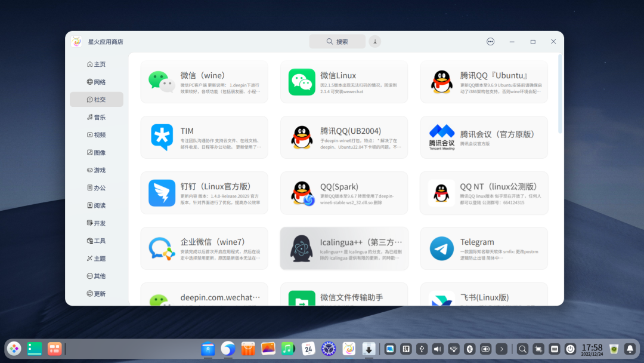644x363 pixels.
Task: Open the 微信（wine） app card
Action: point(204,82)
